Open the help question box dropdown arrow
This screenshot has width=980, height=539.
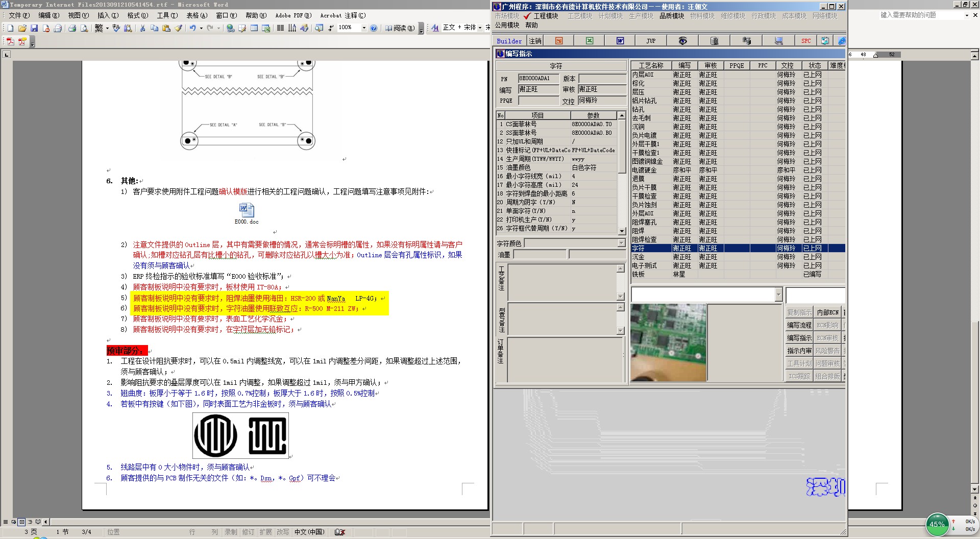click(x=967, y=15)
